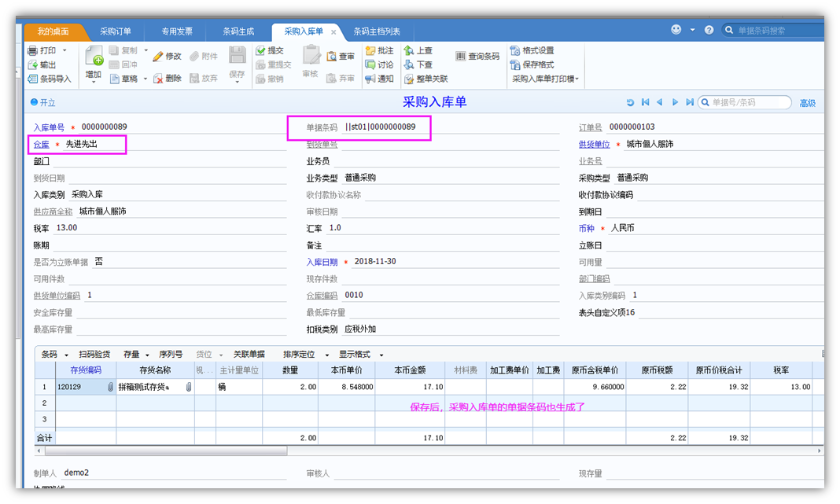Click the 存货编码 column header
Image resolution: width=840 pixels, height=504 pixels.
click(86, 370)
